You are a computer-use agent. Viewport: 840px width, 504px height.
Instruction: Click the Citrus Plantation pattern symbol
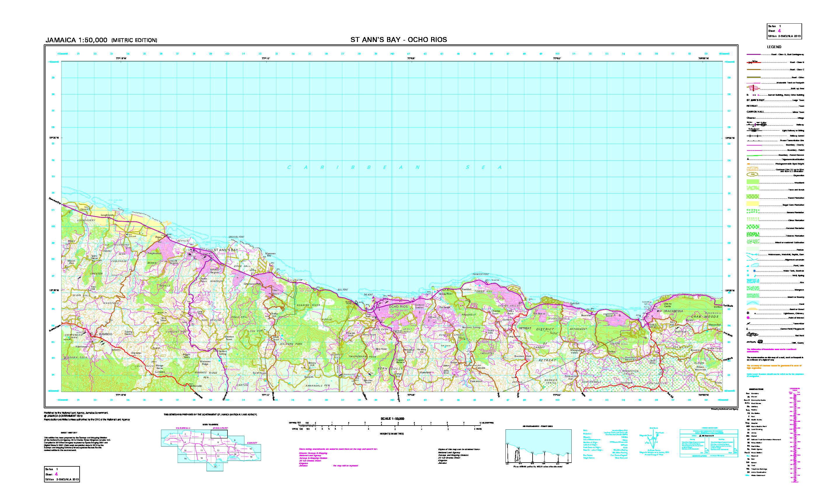[x=752, y=219]
